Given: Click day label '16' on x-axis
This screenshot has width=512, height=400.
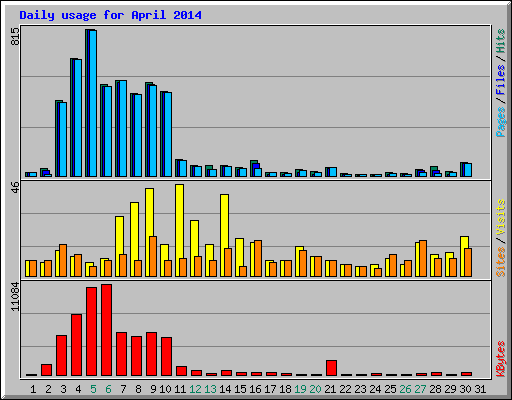Looking at the screenshot, I should point(255,389).
